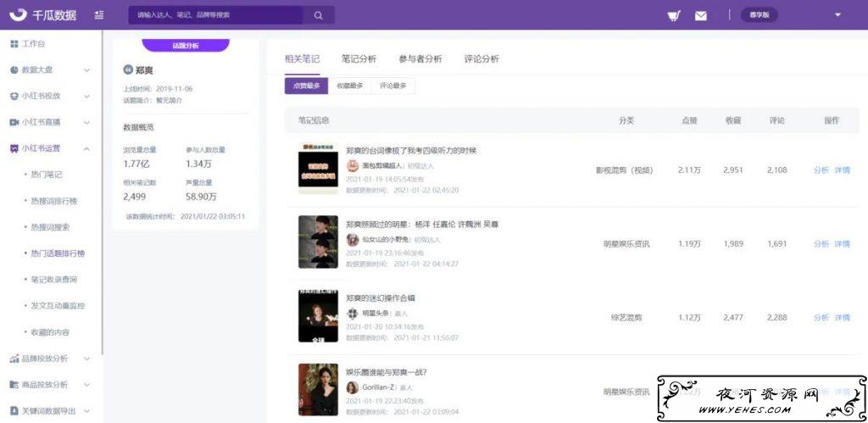Screen dimensions: 868x423
Task: Collapse the 小红书运营 menu chevron
Action: 87,148
